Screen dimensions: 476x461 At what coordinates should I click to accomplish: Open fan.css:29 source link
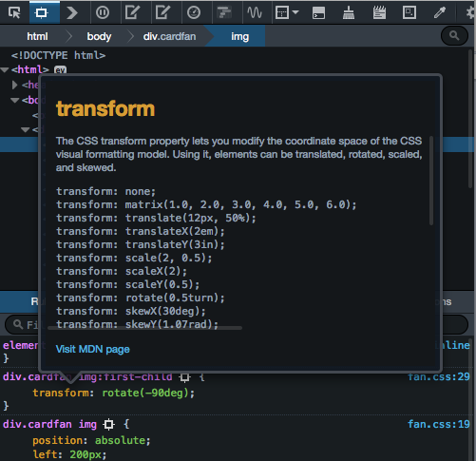[x=439, y=376]
